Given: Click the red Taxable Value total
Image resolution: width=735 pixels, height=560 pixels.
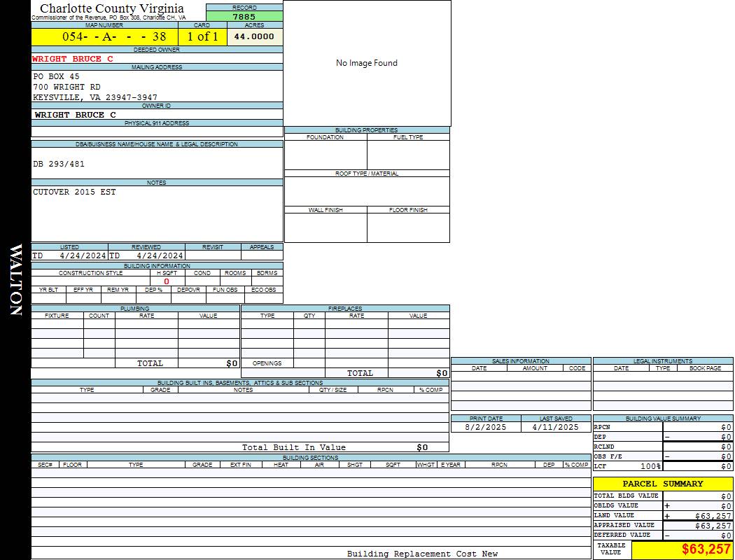Looking at the screenshot, I should coord(706,549).
